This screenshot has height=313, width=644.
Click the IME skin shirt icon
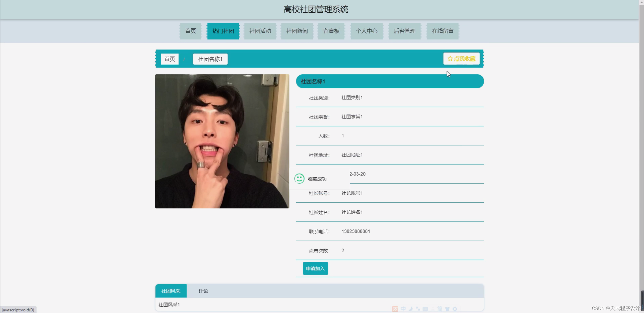[x=447, y=309]
